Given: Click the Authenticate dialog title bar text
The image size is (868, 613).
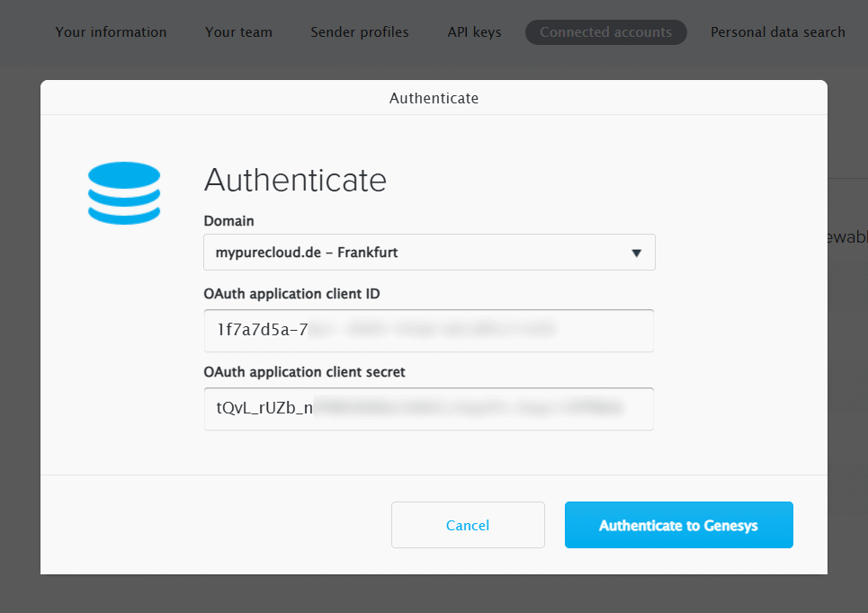Looking at the screenshot, I should pyautogui.click(x=434, y=98).
